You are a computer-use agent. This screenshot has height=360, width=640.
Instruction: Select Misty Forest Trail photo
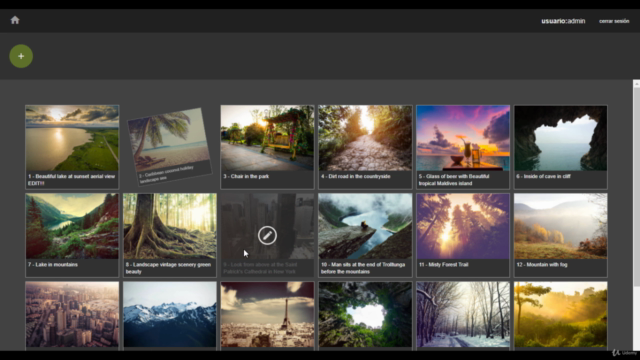tap(463, 226)
